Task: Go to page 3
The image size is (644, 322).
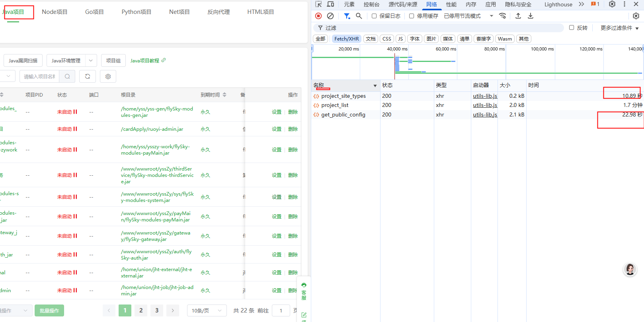Action: click(157, 310)
